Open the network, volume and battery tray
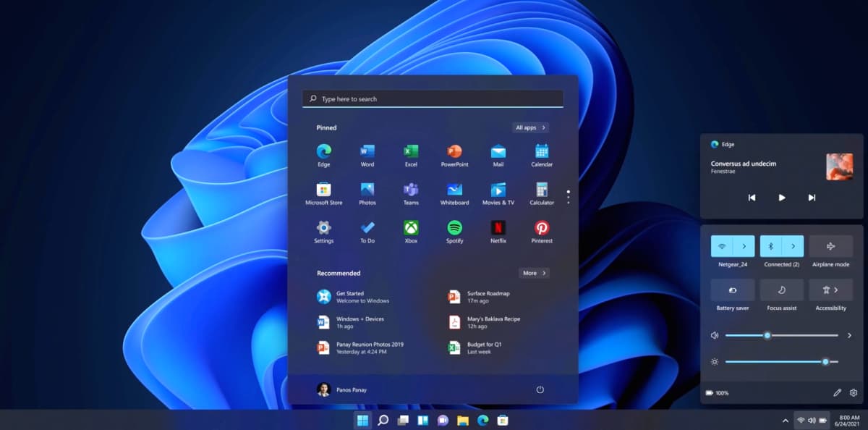The height and width of the screenshot is (430, 868). [x=812, y=420]
